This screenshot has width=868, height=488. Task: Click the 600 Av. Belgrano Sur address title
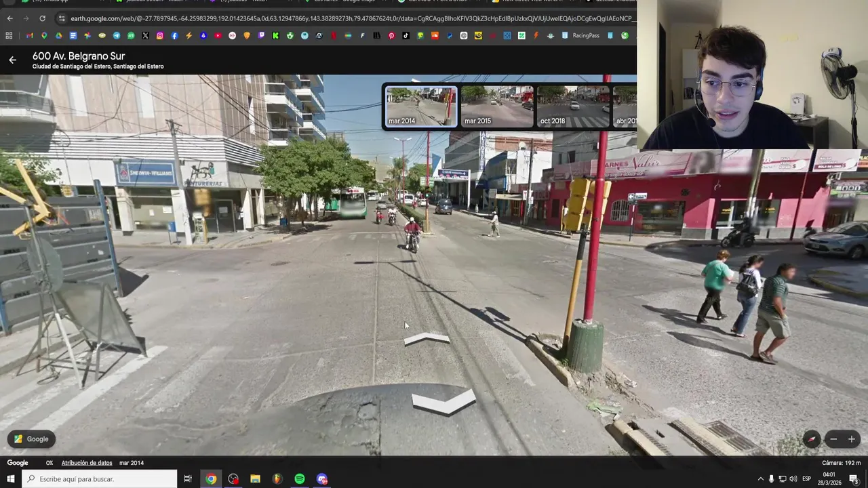click(x=79, y=56)
